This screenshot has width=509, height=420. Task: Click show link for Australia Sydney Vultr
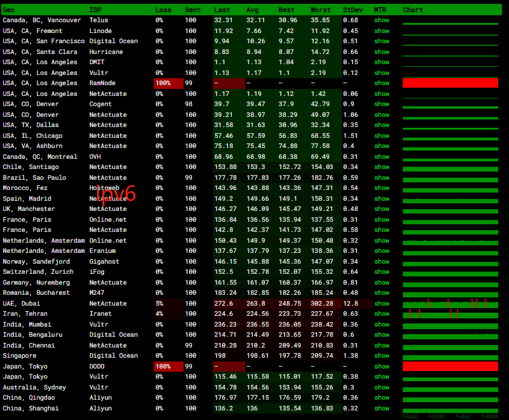pos(381,387)
